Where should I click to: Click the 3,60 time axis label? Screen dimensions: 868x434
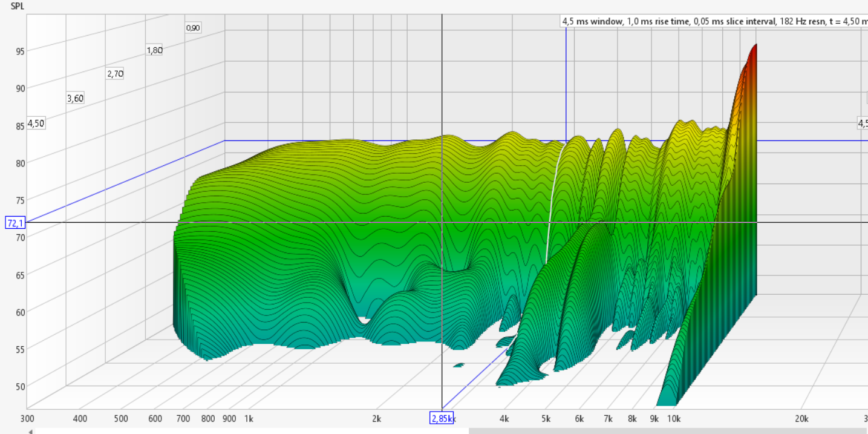coord(75,98)
